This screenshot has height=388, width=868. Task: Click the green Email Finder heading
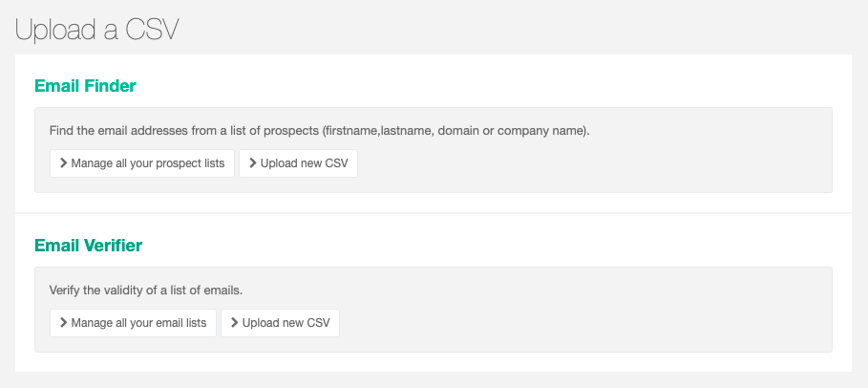85,86
